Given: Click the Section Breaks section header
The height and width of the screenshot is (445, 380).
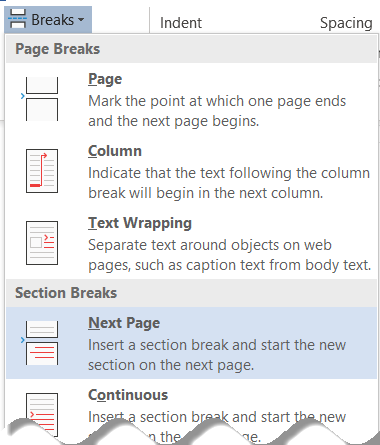Looking at the screenshot, I should [x=66, y=293].
